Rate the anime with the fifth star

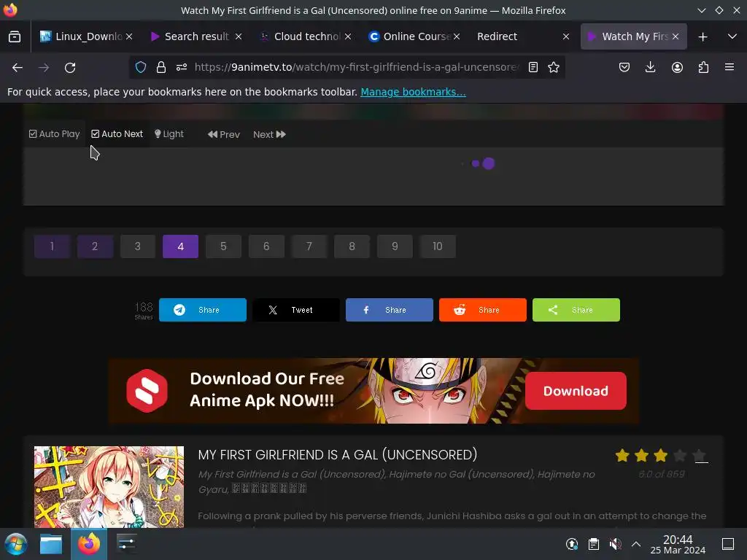tap(700, 456)
